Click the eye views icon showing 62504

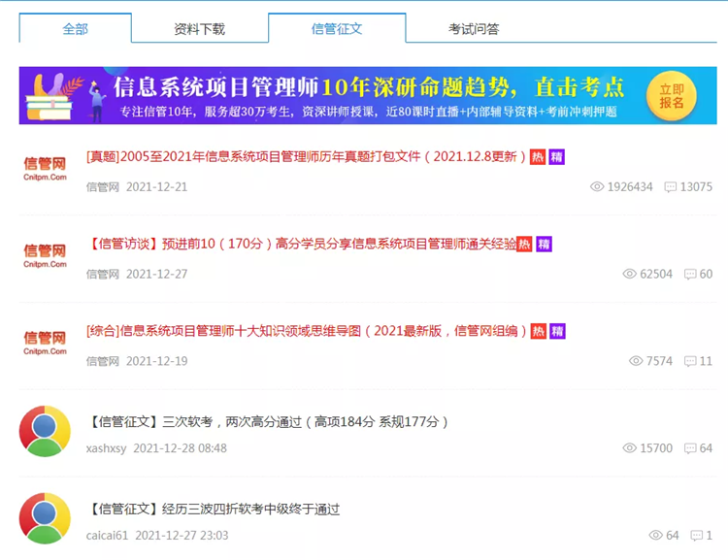coord(629,274)
